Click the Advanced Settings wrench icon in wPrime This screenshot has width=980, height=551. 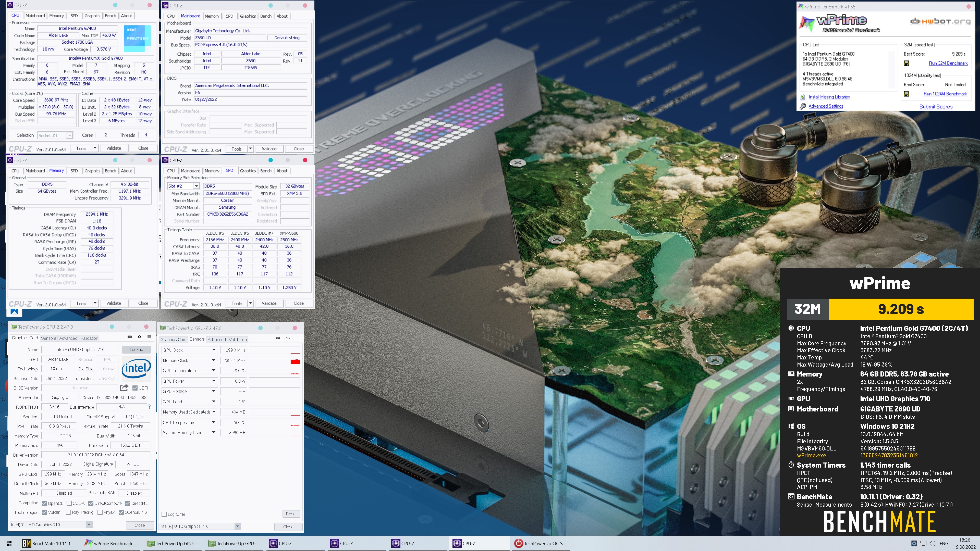click(803, 106)
